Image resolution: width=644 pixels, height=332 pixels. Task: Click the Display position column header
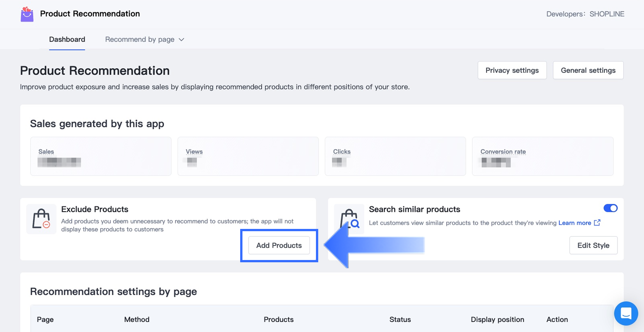(497, 319)
